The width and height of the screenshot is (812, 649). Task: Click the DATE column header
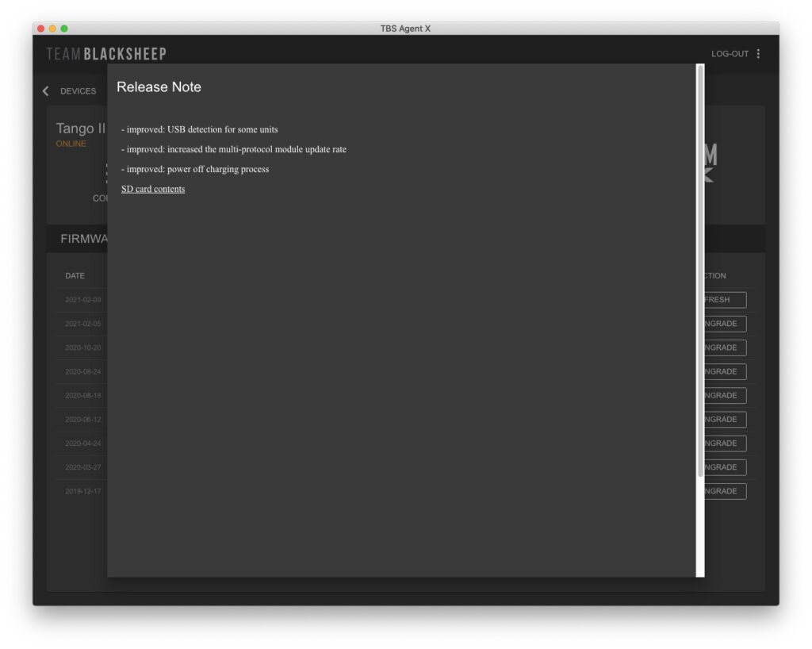[x=75, y=276]
